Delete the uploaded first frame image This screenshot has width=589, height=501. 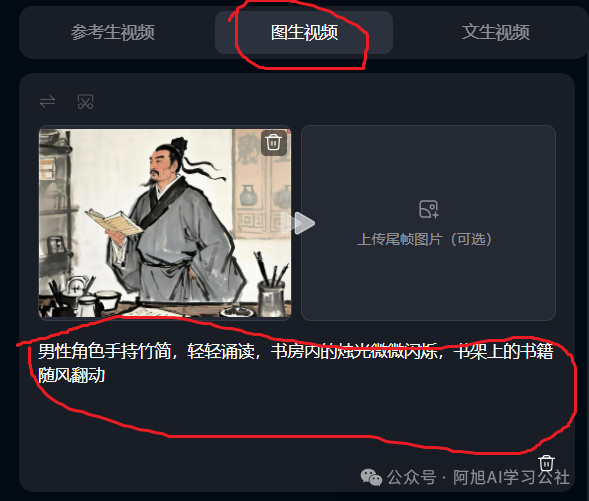273,142
